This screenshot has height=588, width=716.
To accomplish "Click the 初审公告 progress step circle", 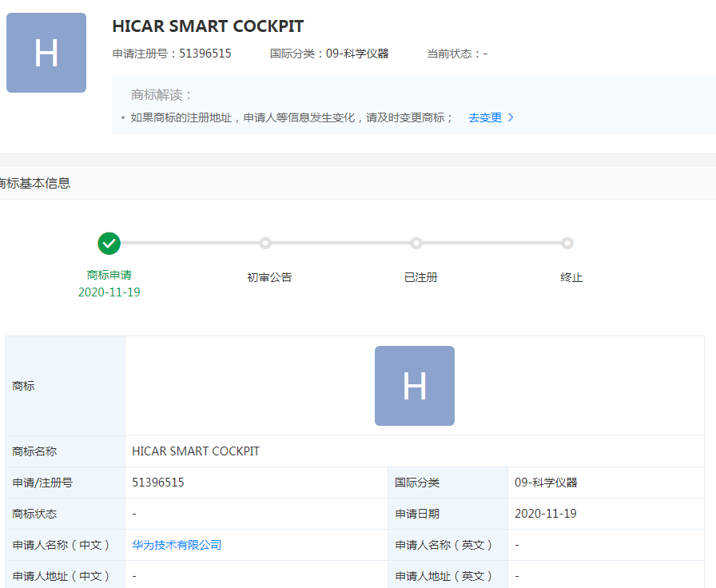I will 265,243.
